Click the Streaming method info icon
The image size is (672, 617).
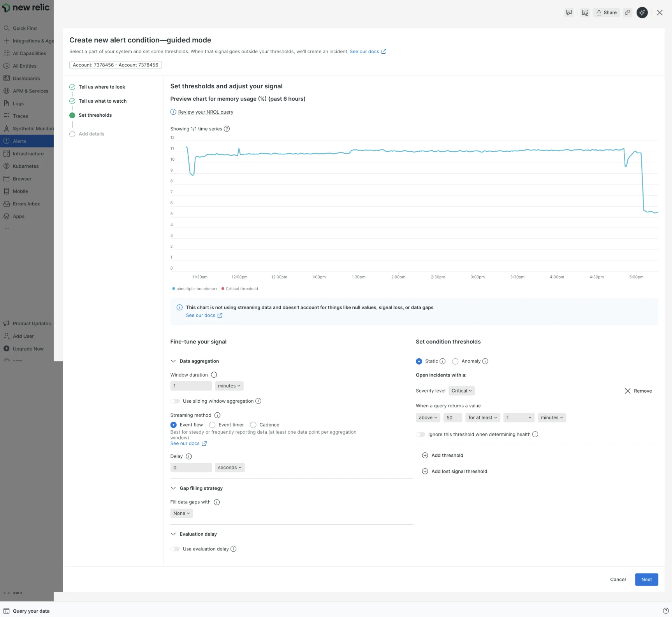click(217, 415)
